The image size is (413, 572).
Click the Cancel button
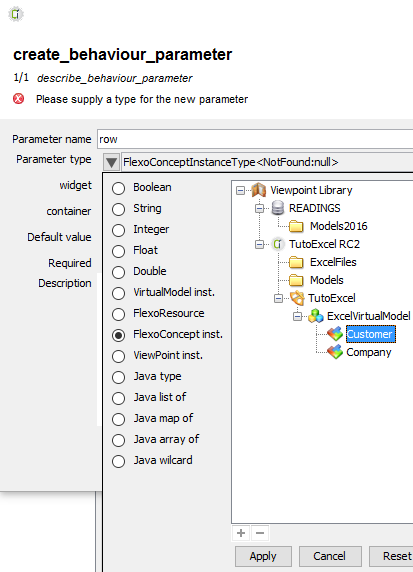330,556
